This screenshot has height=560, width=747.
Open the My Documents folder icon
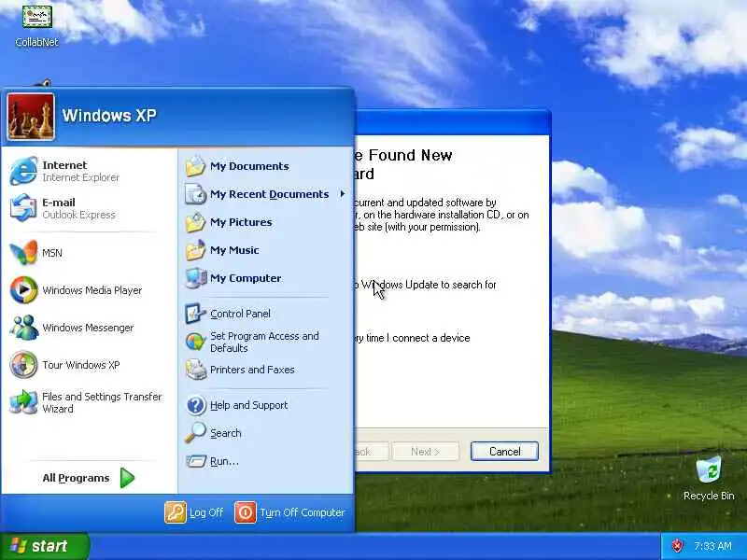pos(195,166)
